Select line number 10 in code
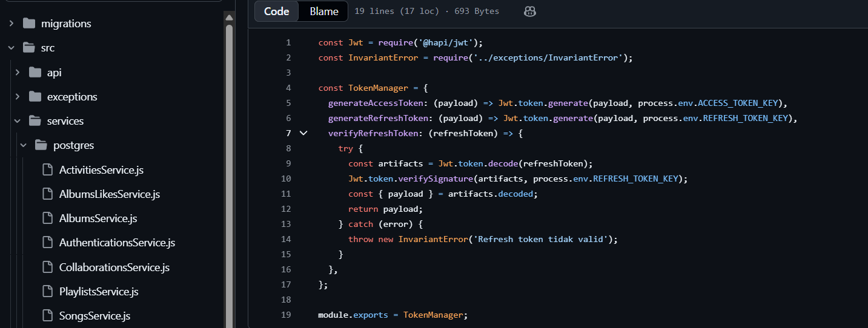Screen dimensions: 868x328 286,179
